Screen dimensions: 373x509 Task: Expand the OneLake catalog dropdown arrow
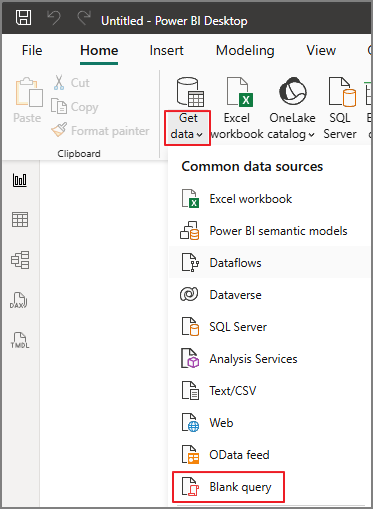click(x=311, y=135)
